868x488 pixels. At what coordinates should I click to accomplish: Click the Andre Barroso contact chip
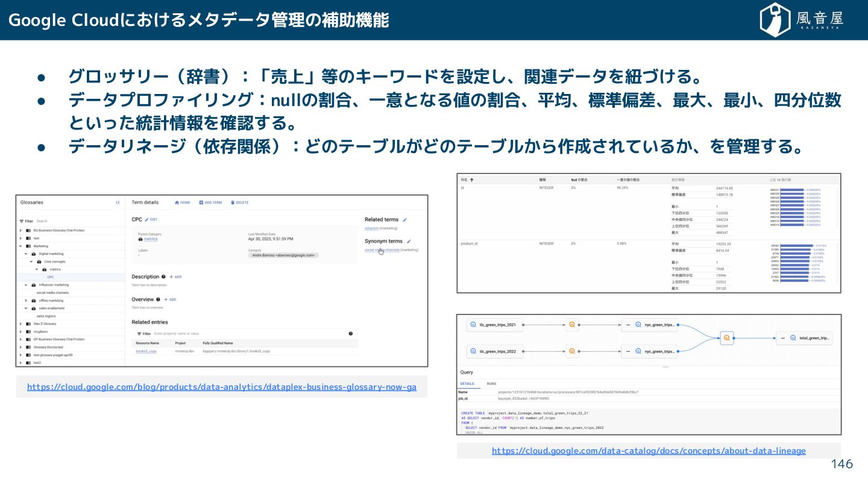pos(283,255)
